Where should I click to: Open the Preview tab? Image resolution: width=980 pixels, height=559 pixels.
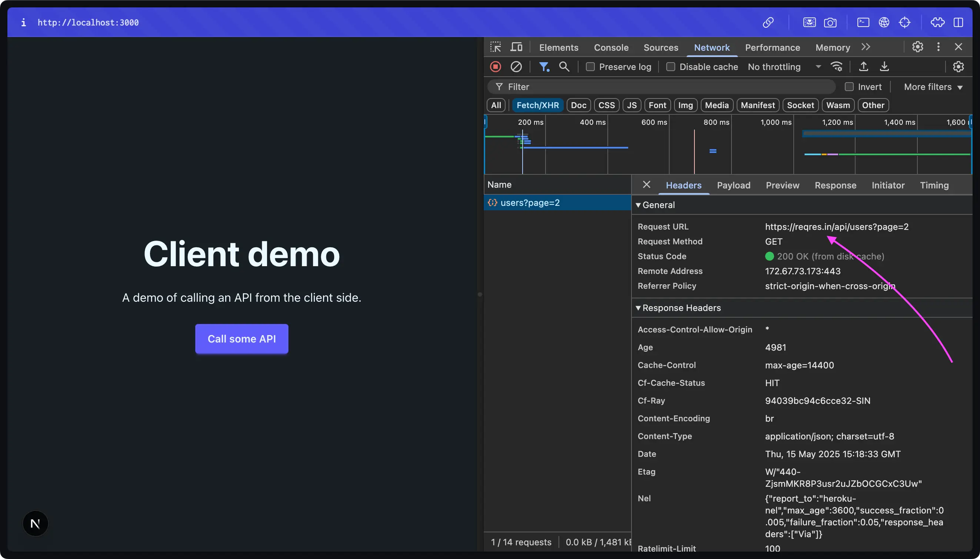[x=782, y=185]
